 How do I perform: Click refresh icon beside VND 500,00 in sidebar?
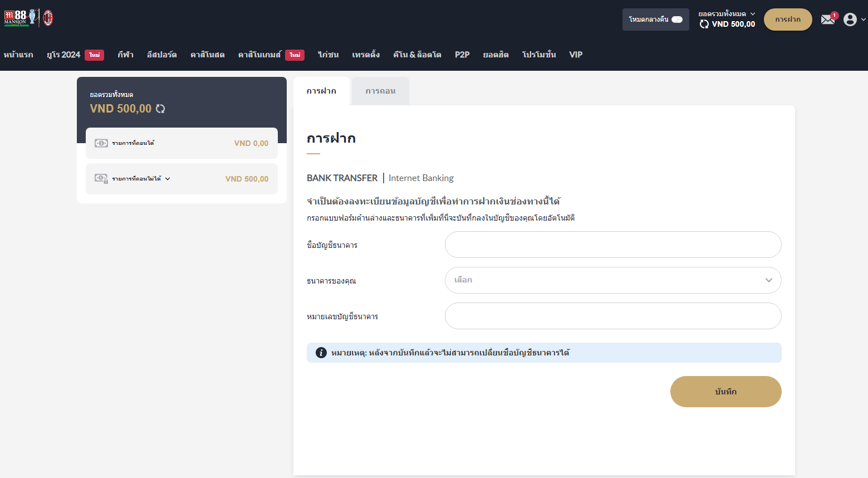click(x=160, y=109)
